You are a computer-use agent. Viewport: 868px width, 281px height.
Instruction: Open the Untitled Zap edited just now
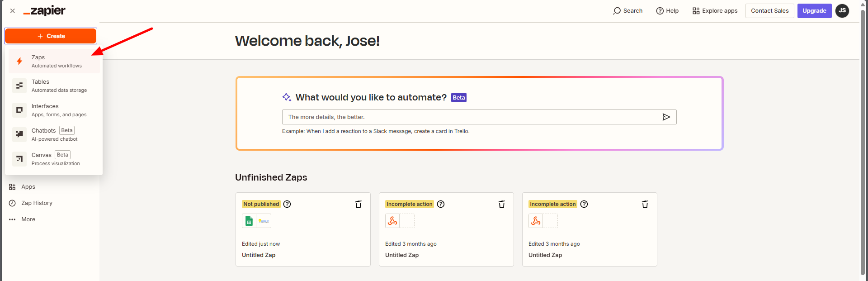pyautogui.click(x=259, y=255)
